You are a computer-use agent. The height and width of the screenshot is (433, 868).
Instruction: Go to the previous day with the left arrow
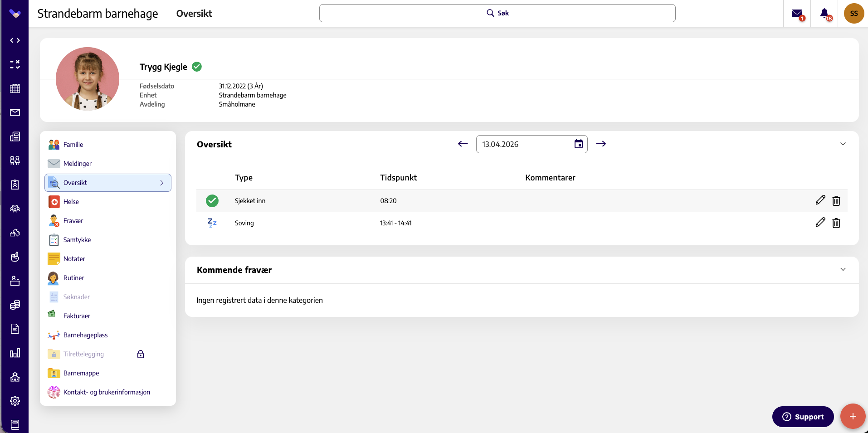pos(463,144)
